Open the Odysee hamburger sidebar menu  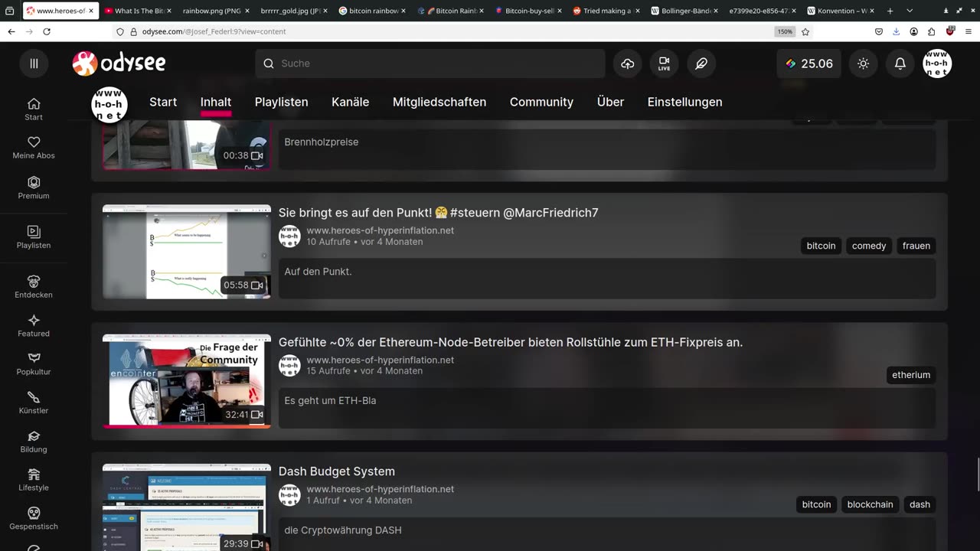pyautogui.click(x=34, y=64)
